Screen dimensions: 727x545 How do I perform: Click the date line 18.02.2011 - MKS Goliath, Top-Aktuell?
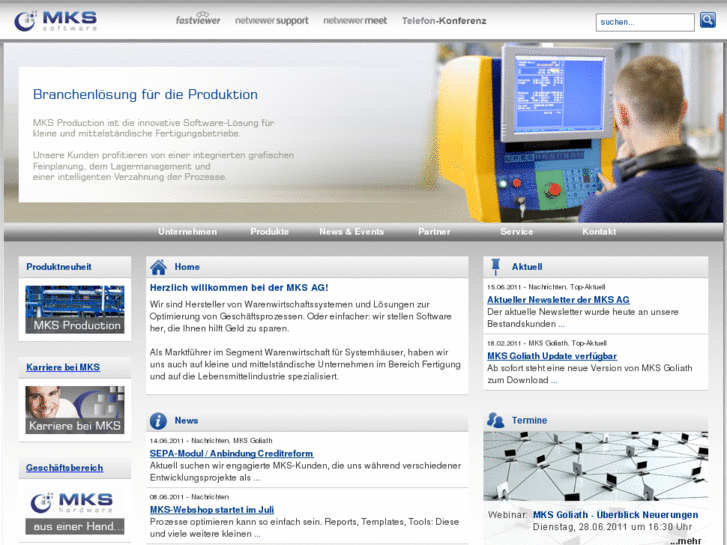coord(547,343)
